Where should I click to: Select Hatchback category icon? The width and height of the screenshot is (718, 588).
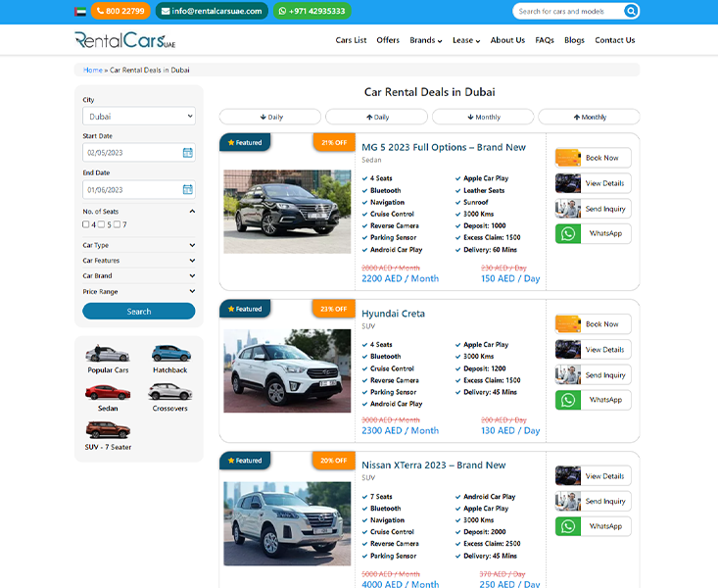coord(170,354)
